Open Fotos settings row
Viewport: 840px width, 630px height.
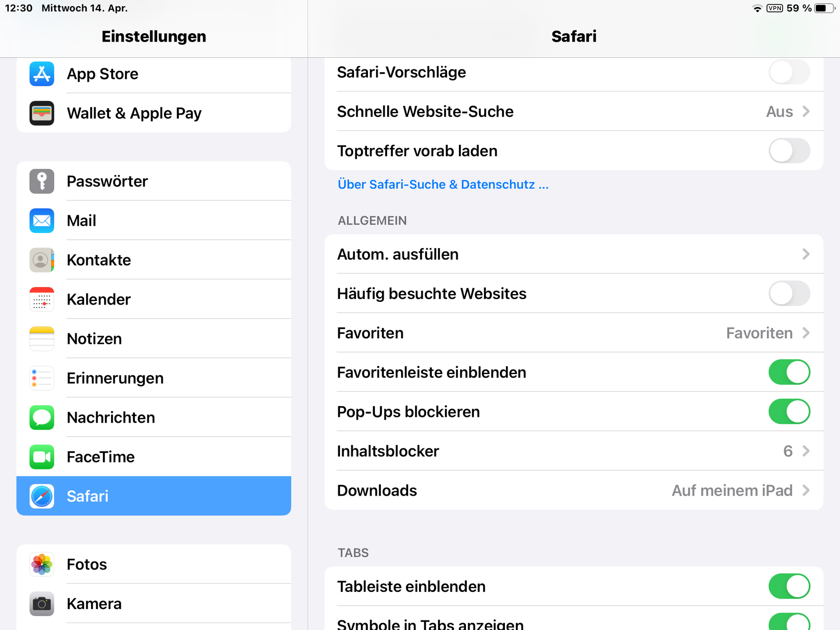coord(154,564)
